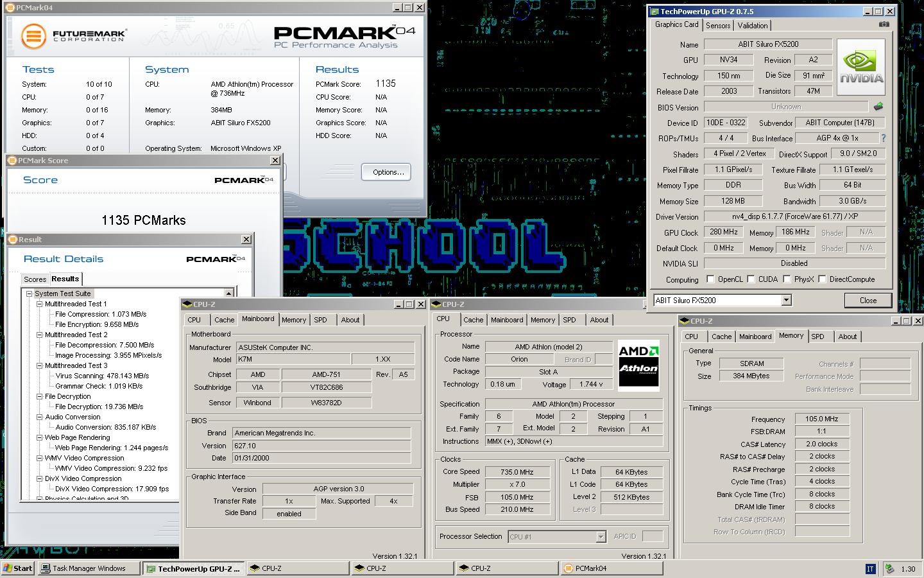Open the Processor Selection CPU #1 dropdown
Image resolution: width=924 pixels, height=578 pixels.
(601, 537)
